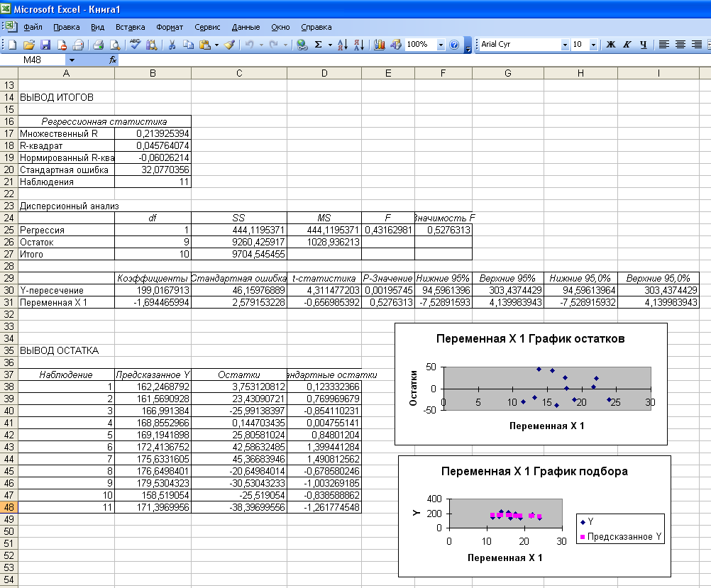Select row 48 header
The image size is (711, 588).
(x=9, y=507)
